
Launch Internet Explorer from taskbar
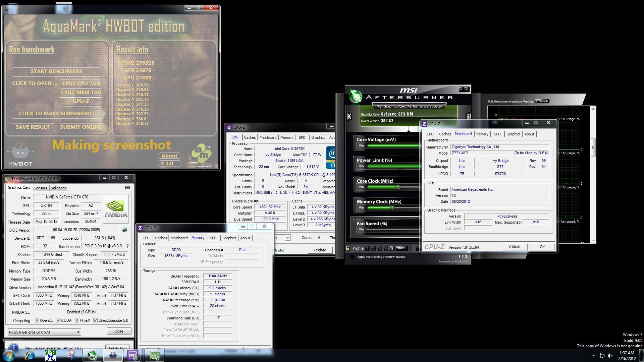tap(30, 355)
